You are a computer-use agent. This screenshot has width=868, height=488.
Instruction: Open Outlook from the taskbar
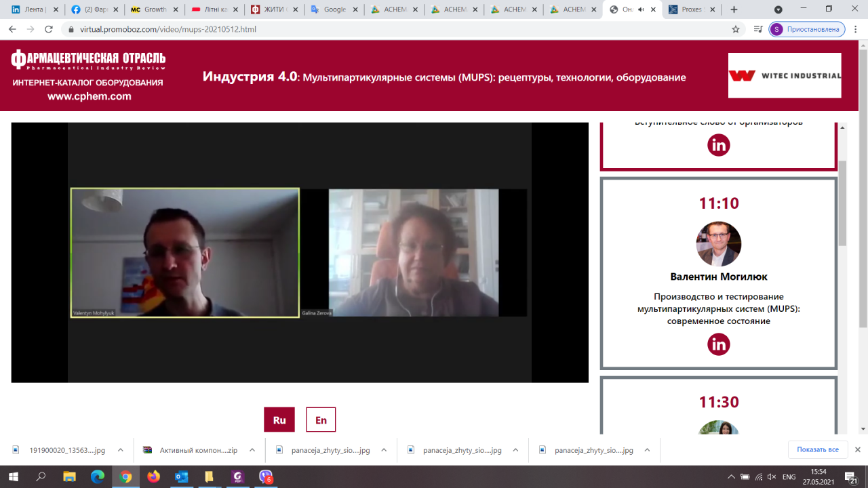tap(181, 476)
